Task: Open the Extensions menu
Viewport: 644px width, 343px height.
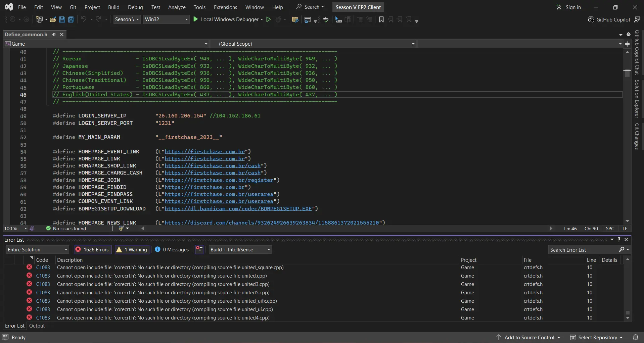Action: coord(225,7)
